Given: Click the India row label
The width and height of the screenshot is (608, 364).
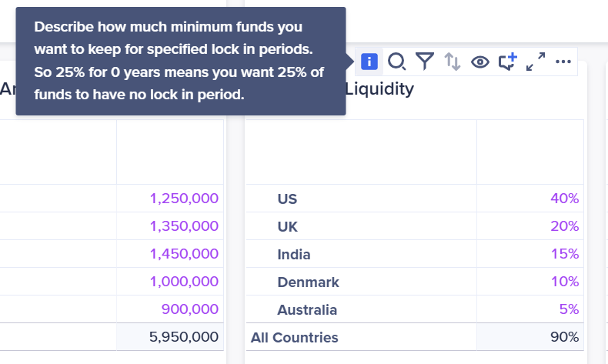Looking at the screenshot, I should click(x=294, y=255).
